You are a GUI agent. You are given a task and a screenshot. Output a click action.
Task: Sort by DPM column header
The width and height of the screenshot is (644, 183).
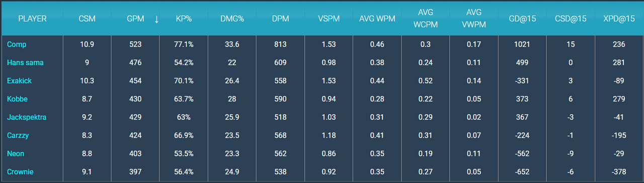point(280,19)
